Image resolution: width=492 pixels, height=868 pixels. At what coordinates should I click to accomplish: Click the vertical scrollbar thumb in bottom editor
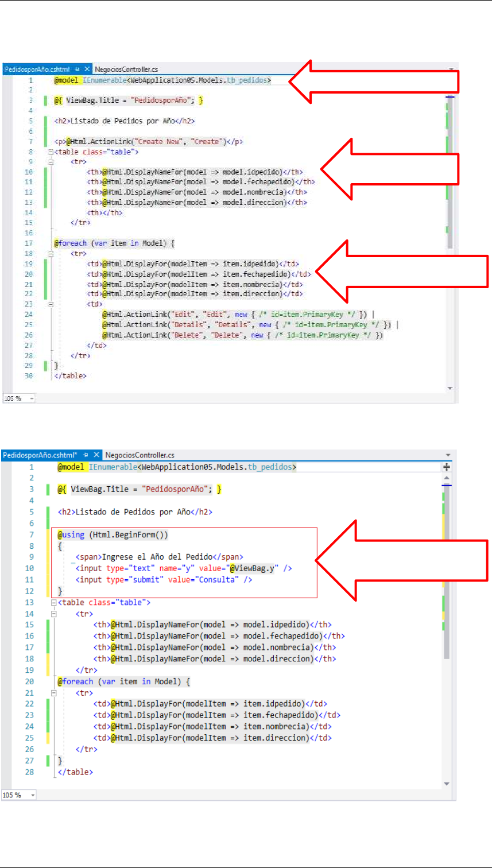coord(448,572)
